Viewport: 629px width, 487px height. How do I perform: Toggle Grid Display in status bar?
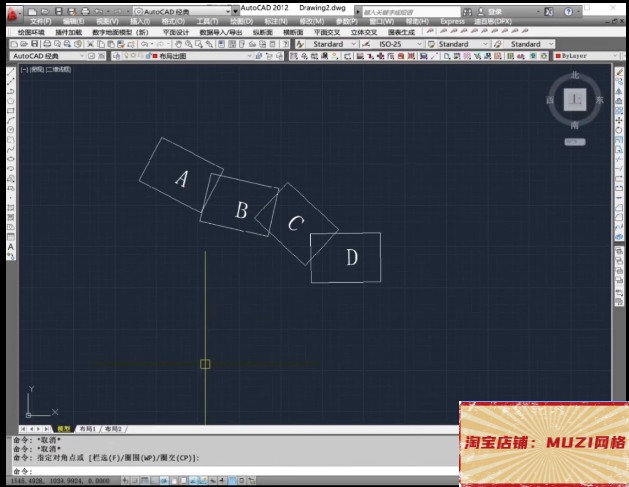tap(145, 480)
